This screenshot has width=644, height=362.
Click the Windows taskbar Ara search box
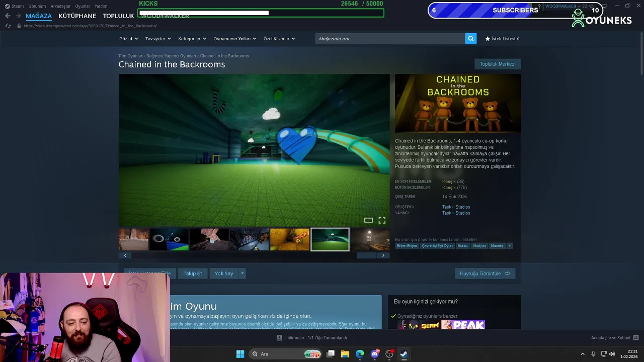pyautogui.click(x=285, y=354)
